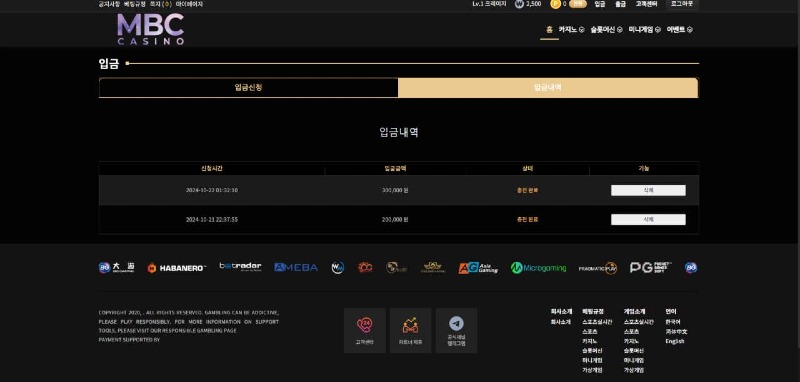Expand the 카지노 dropdown menu

571,30
